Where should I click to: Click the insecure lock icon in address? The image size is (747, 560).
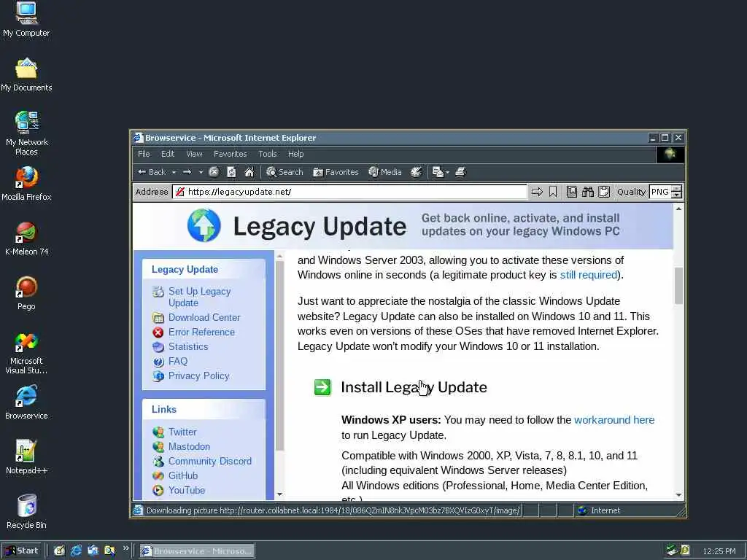click(179, 192)
